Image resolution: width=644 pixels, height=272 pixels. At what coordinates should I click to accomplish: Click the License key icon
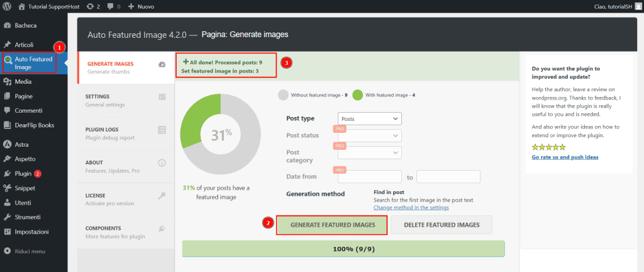tap(162, 196)
